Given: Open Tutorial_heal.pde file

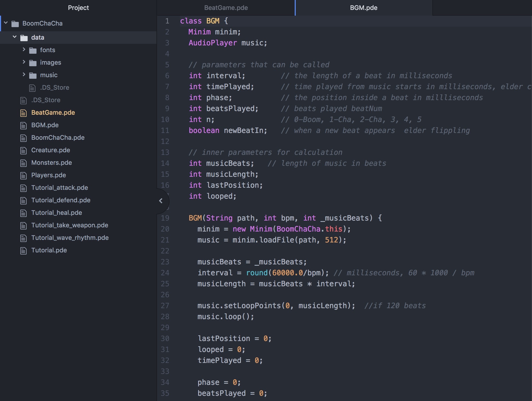Looking at the screenshot, I should click(x=57, y=212).
